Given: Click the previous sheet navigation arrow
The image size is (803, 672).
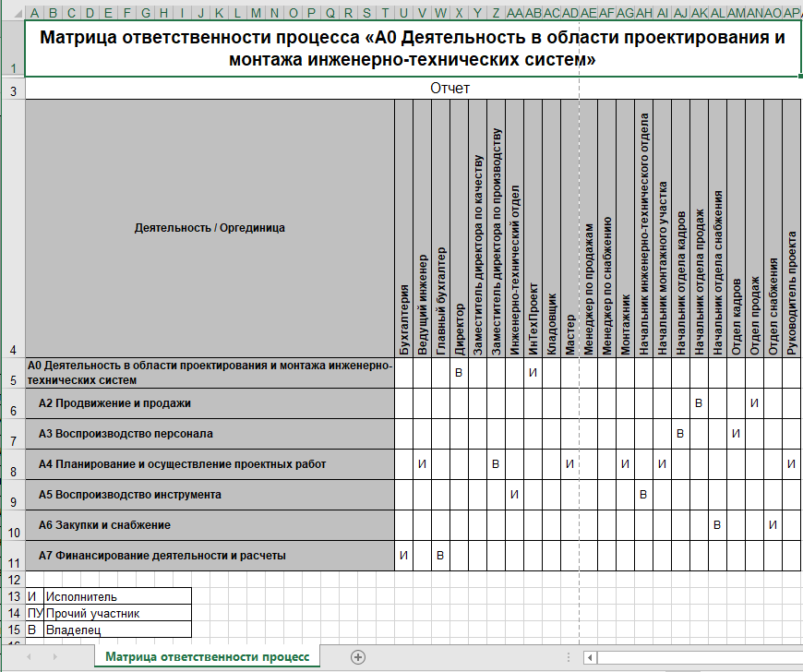Looking at the screenshot, I should 29,656.
